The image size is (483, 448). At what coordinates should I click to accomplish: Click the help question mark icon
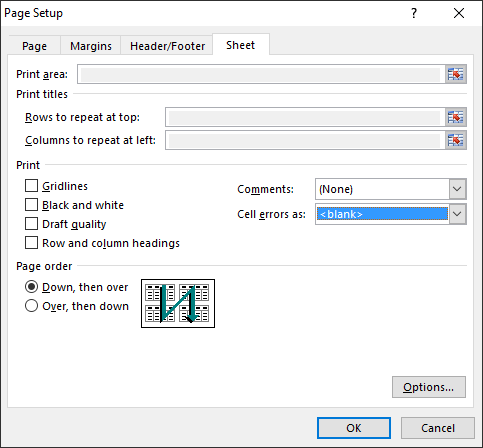point(414,13)
